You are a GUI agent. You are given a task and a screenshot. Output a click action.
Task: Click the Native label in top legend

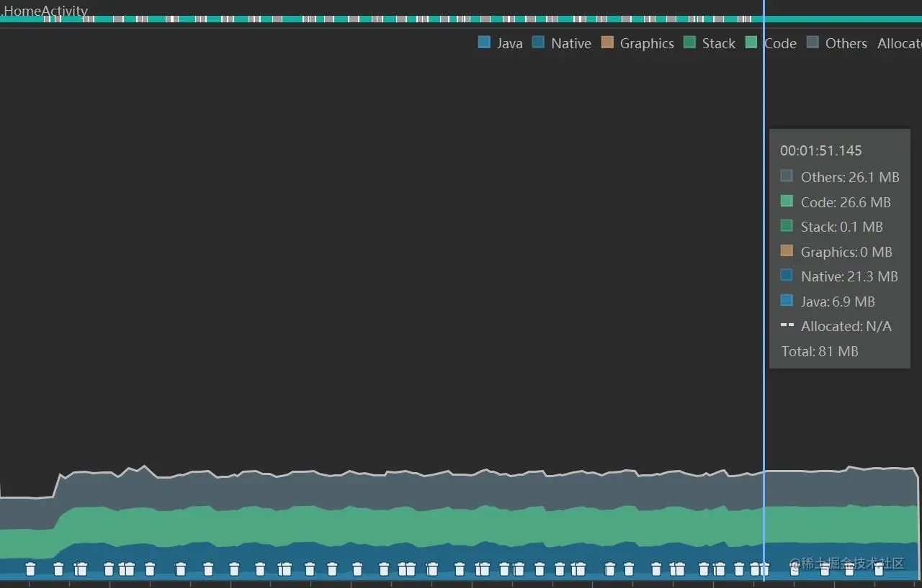[x=571, y=43]
